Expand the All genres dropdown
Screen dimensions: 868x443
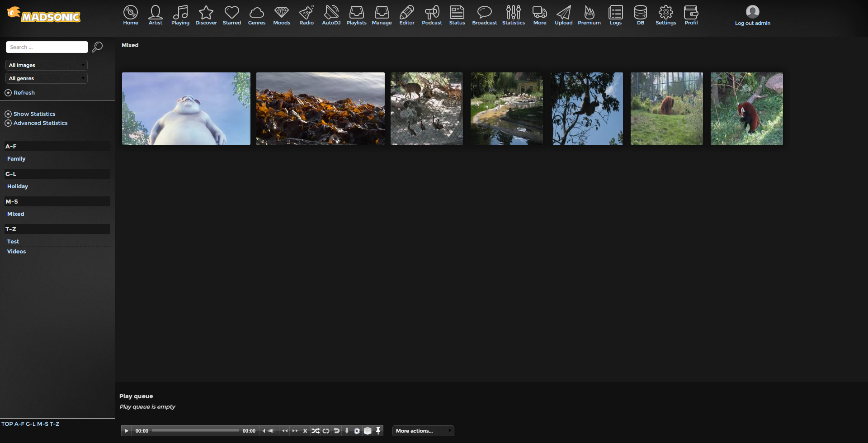click(47, 78)
